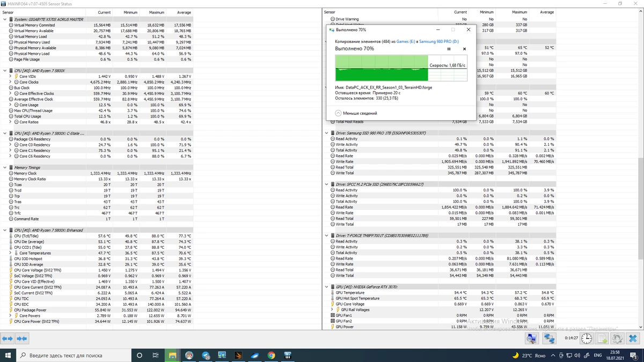This screenshot has height=362, width=644.
Task: Collapse the AMD Ryzen 7 5800X: Enhanced group
Action: tap(5, 230)
